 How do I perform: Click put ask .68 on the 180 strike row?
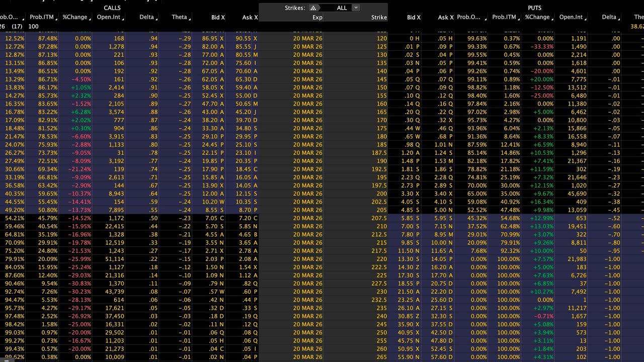coord(445,136)
